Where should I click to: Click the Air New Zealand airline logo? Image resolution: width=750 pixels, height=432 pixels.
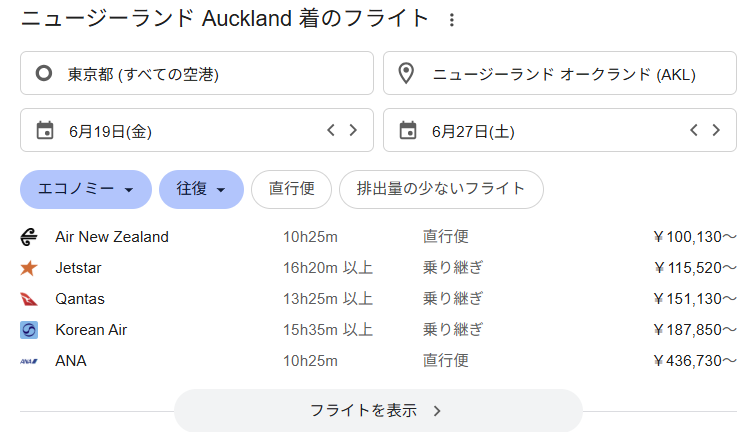point(29,237)
